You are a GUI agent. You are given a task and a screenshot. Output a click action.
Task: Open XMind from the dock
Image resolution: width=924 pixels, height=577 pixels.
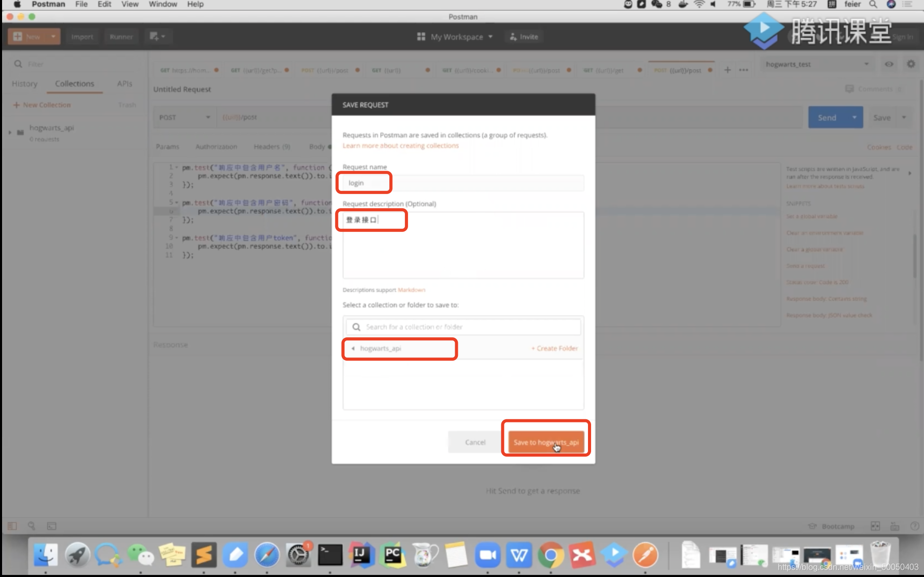[x=582, y=555]
